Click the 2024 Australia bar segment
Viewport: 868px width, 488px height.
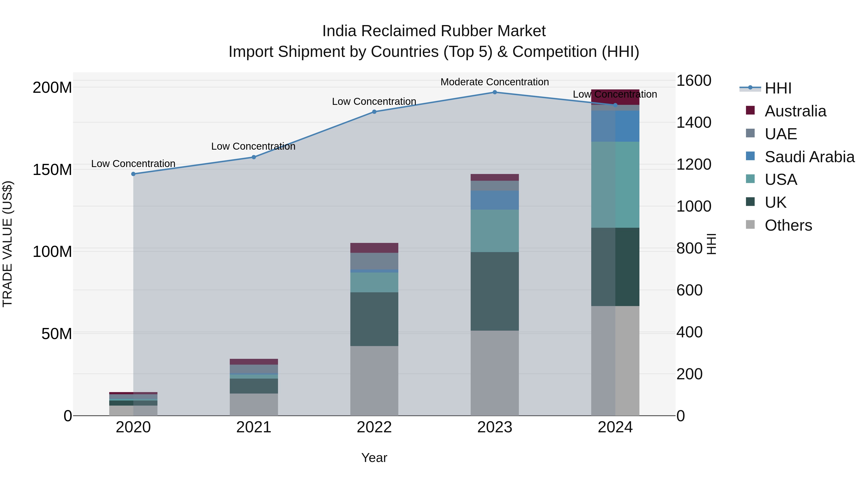pos(615,97)
